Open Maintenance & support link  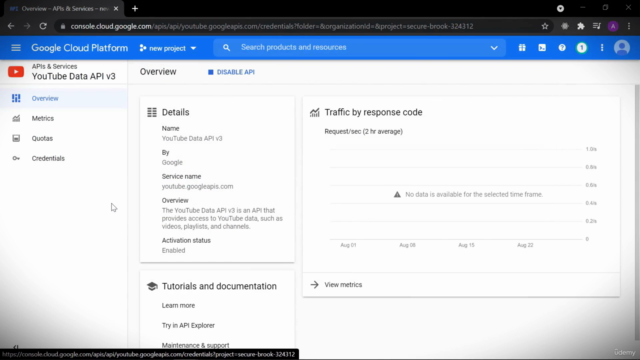tap(196, 345)
